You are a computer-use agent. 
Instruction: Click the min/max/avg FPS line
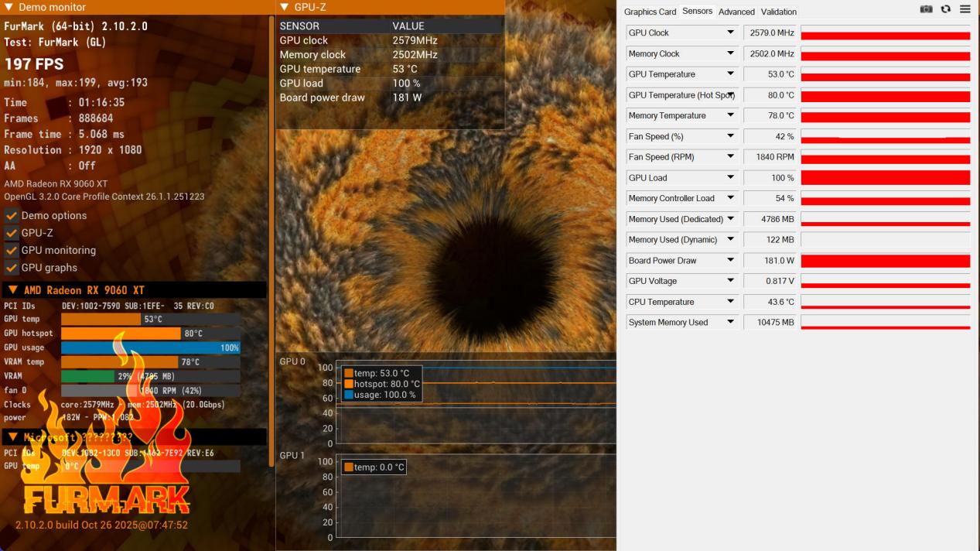coord(76,83)
